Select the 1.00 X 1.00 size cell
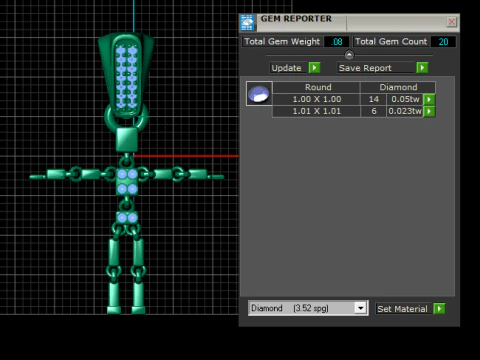Screen dimensions: 480x360 [x=316, y=99]
